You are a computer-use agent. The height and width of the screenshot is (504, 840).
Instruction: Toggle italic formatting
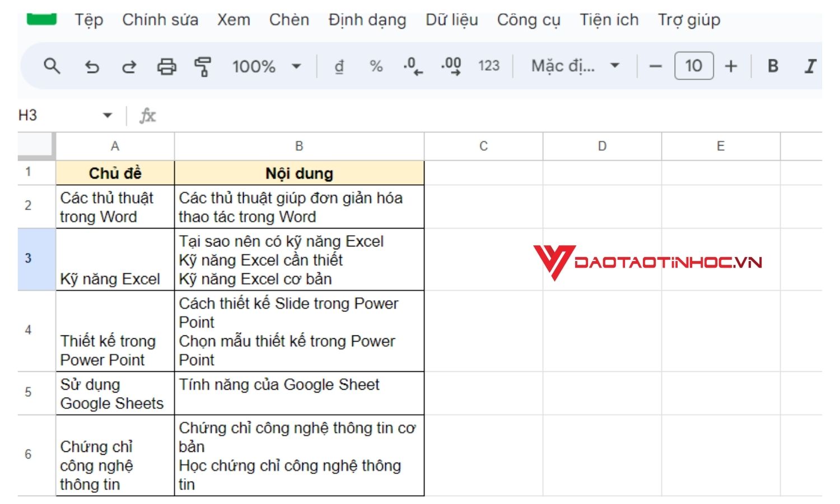pos(809,66)
